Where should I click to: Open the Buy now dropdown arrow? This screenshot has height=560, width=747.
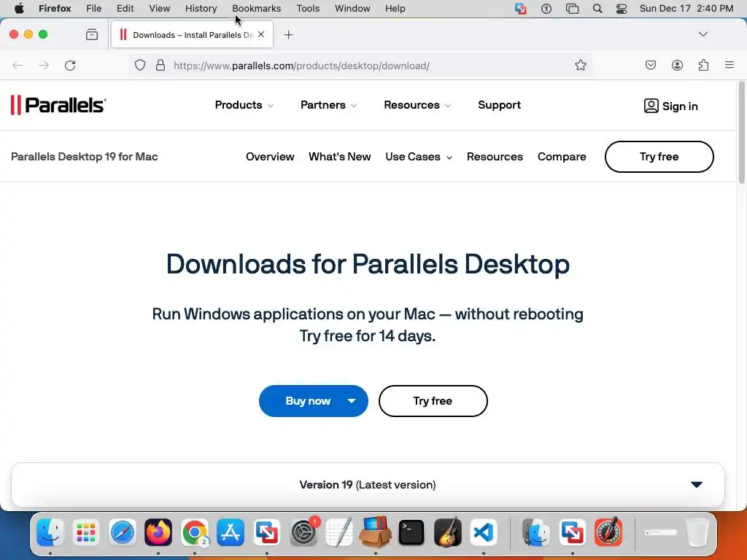[x=352, y=401]
